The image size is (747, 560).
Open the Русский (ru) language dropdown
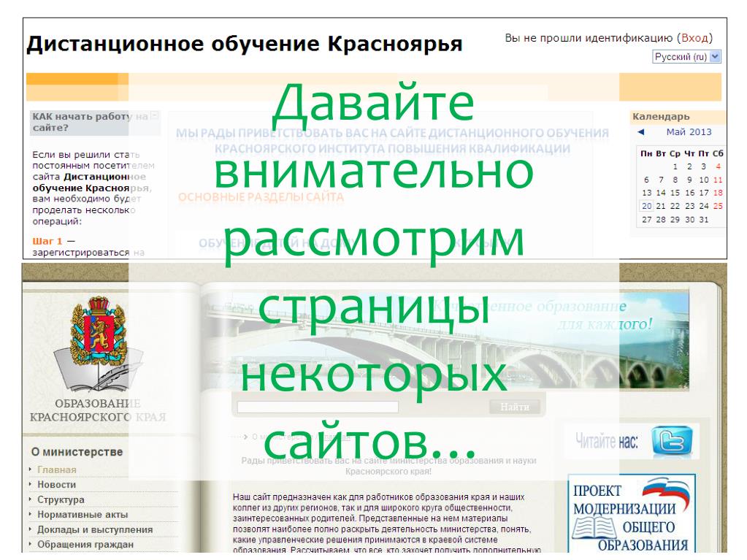pos(686,57)
